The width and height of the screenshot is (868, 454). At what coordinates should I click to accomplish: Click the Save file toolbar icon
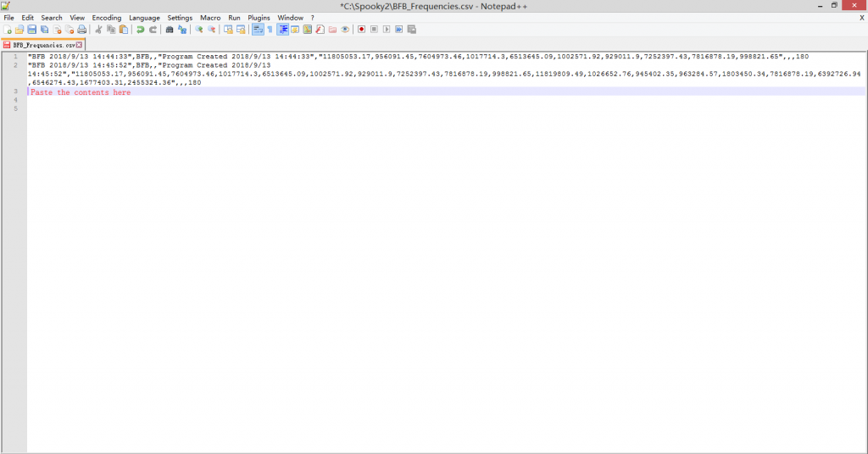tap(32, 30)
